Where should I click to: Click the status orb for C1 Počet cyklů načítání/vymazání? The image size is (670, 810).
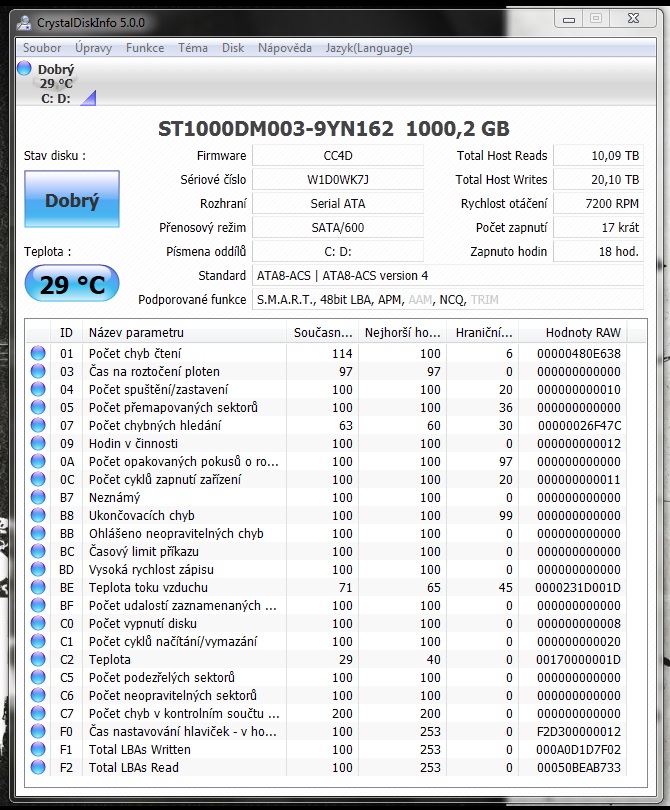click(x=38, y=641)
